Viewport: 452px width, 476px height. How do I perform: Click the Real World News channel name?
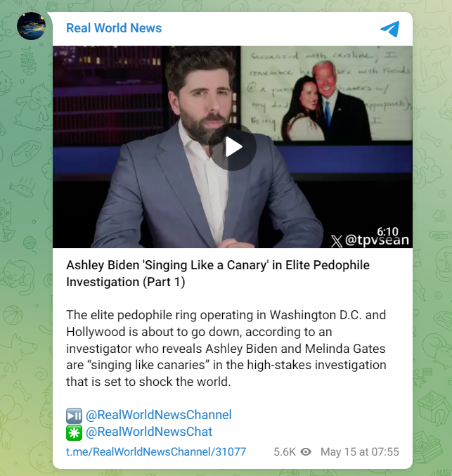(x=114, y=28)
